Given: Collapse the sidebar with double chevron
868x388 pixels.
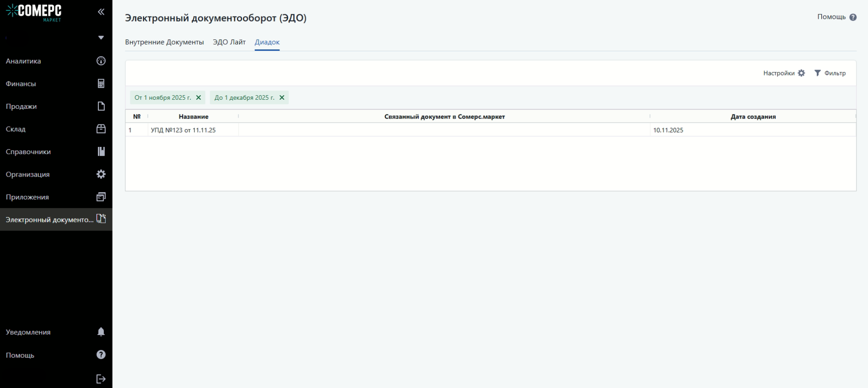Looking at the screenshot, I should [101, 12].
